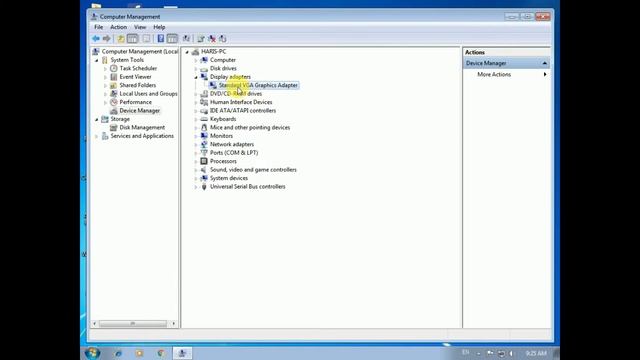Click the Windows Start orb
Screen dimensions: 640x360
pos(92,353)
